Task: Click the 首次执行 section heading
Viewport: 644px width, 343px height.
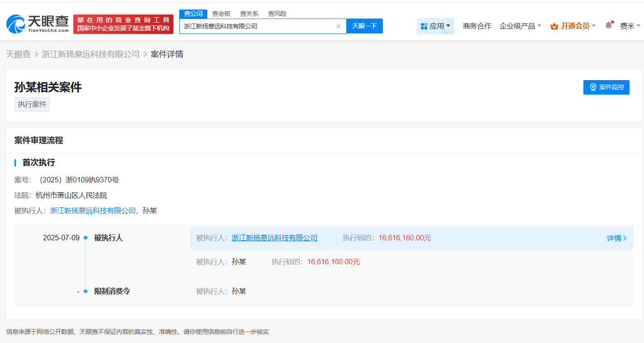Action: [39, 162]
